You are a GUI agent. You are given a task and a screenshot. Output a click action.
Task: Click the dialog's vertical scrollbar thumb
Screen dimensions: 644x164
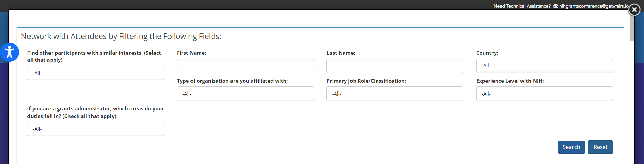632,27
